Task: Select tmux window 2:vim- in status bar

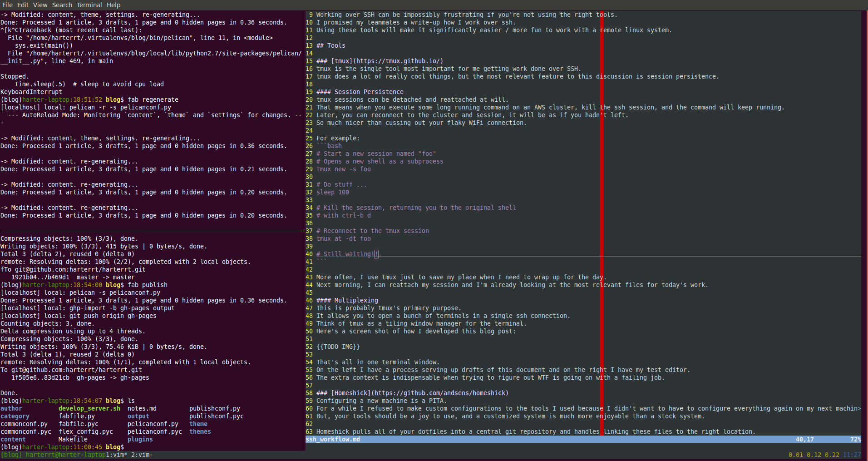Action: click(x=142, y=455)
